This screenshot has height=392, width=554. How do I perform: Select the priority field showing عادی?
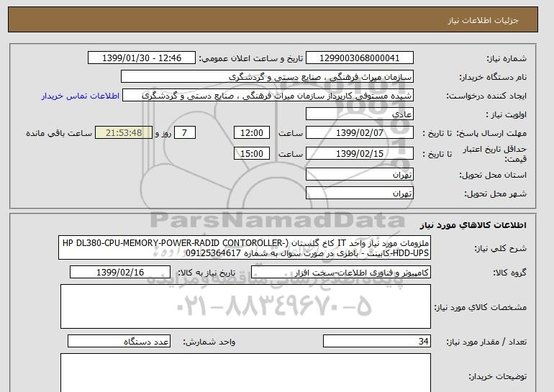(x=359, y=114)
